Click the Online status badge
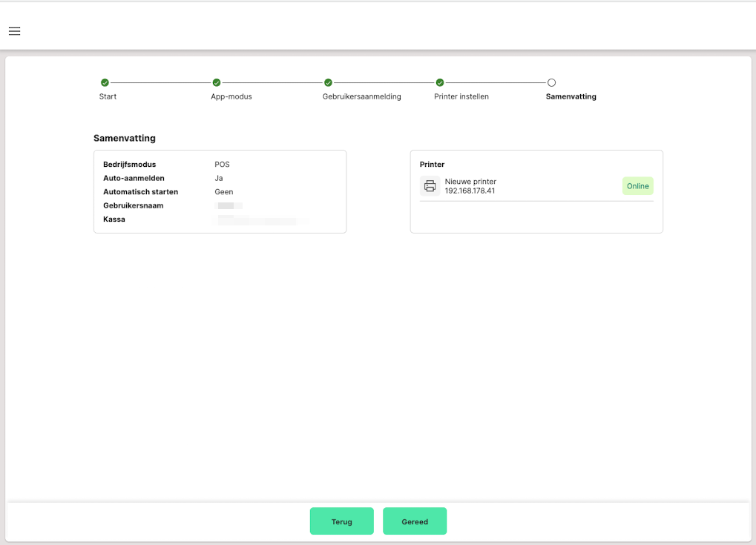This screenshot has height=545, width=756. [x=637, y=186]
